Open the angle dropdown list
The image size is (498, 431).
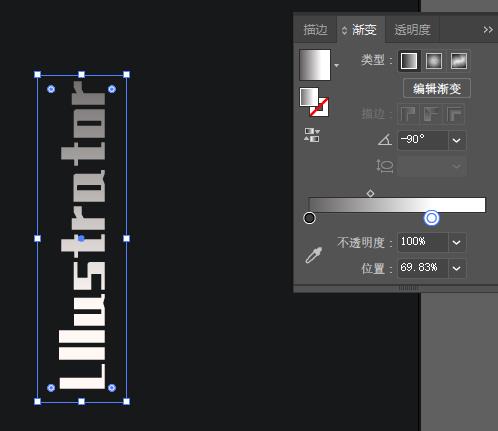point(457,140)
